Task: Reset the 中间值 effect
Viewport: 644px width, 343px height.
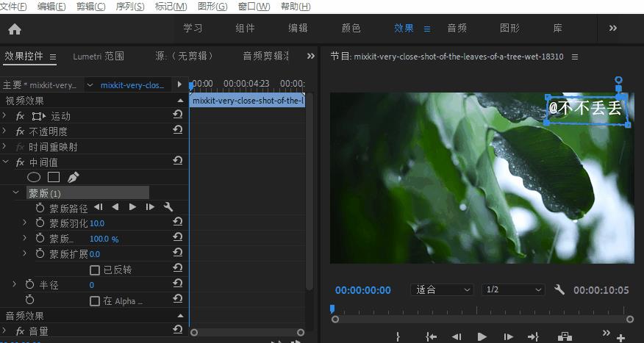Action: tap(177, 161)
